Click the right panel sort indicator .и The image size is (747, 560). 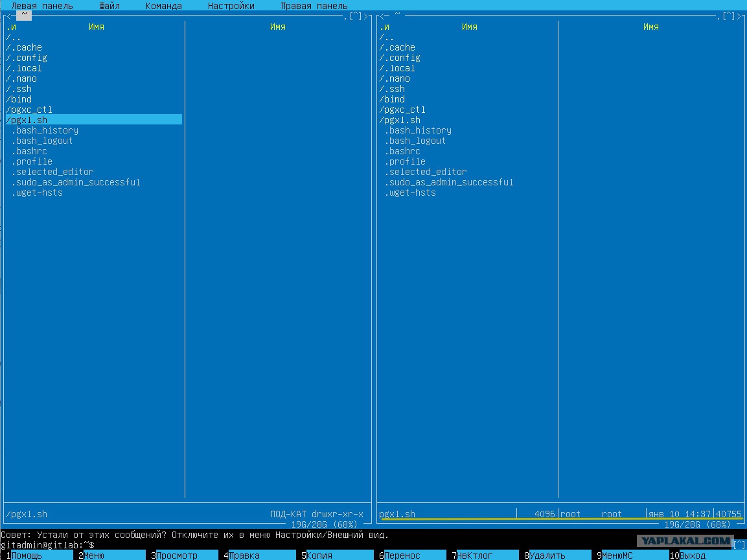[x=384, y=27]
